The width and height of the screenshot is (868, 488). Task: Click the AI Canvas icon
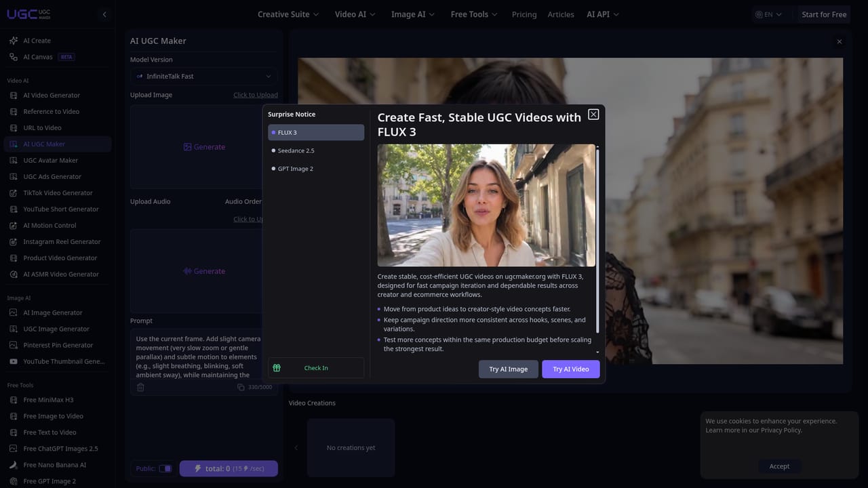14,57
